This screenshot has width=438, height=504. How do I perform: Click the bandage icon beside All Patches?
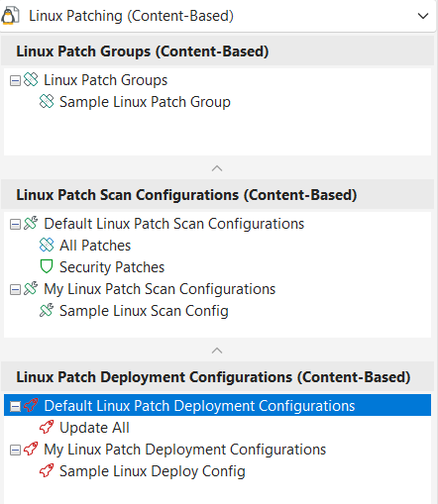coord(47,246)
